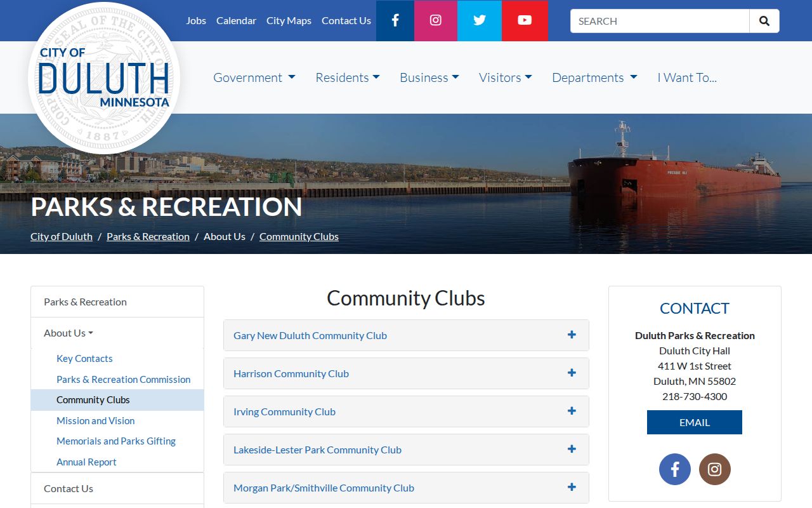
Task: Click plus icon for Gary New Duluth club
Action: tap(572, 335)
